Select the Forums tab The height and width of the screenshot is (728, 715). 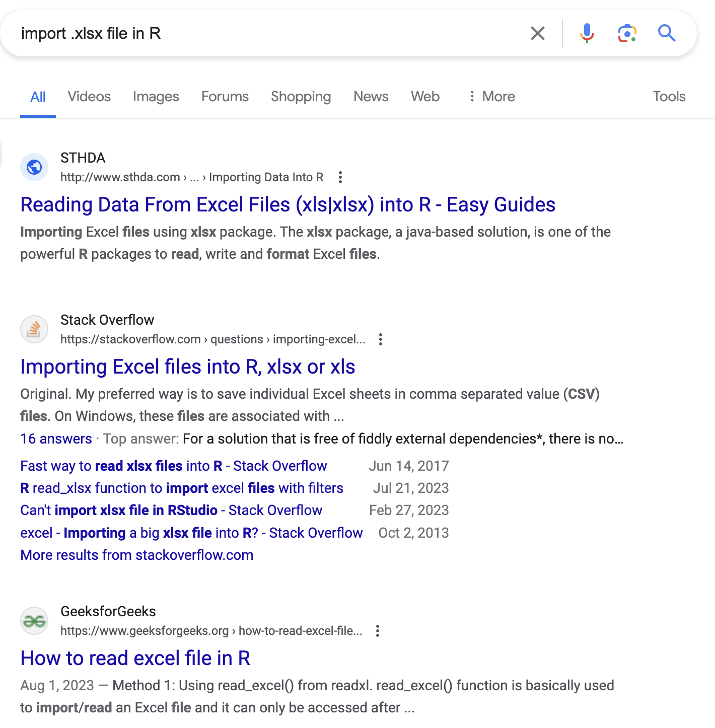coord(225,96)
